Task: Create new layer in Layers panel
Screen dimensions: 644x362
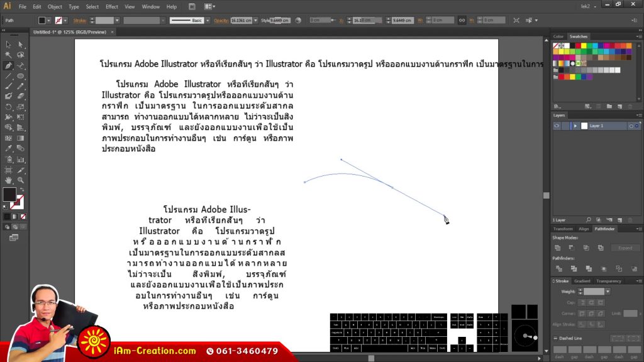Action: 619,221
